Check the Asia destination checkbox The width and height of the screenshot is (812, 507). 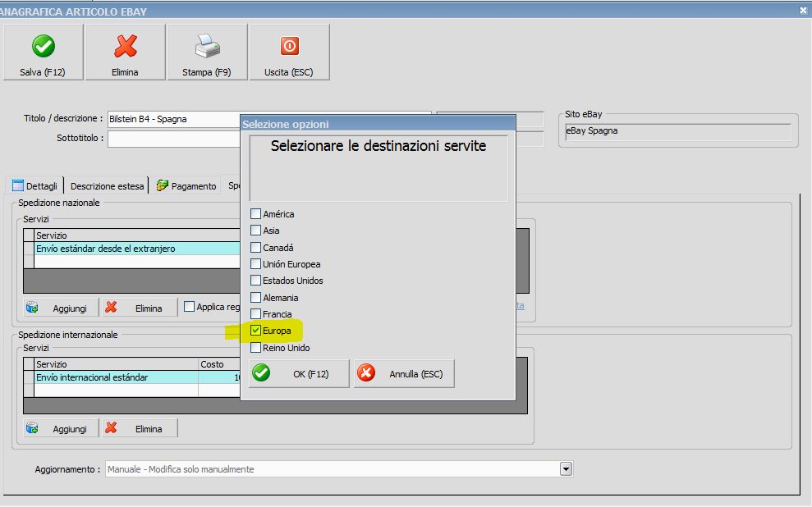click(256, 231)
